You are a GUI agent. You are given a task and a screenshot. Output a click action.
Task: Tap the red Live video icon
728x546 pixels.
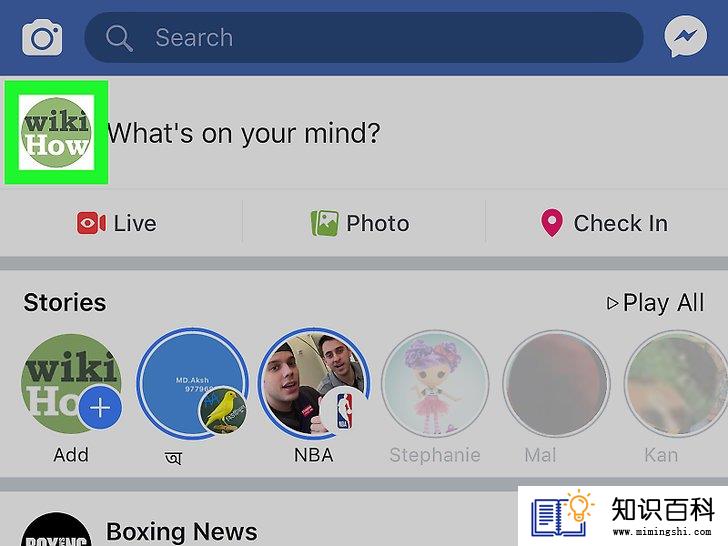(x=91, y=223)
